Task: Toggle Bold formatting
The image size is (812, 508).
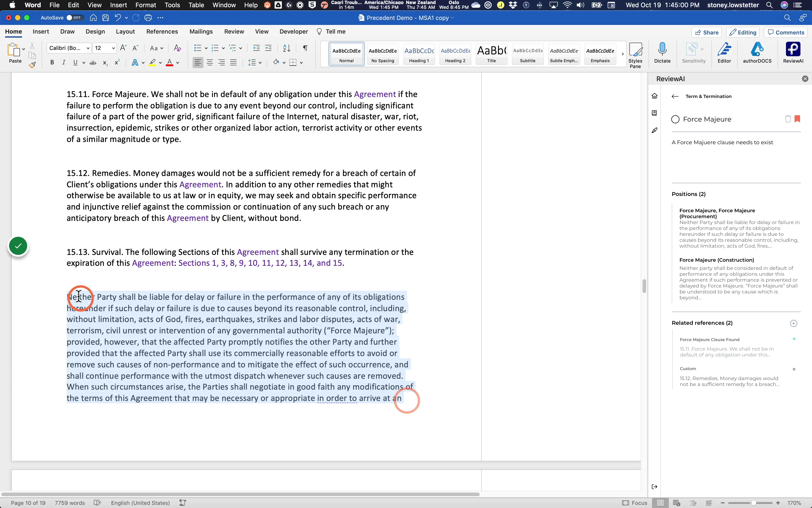Action: [x=52, y=63]
